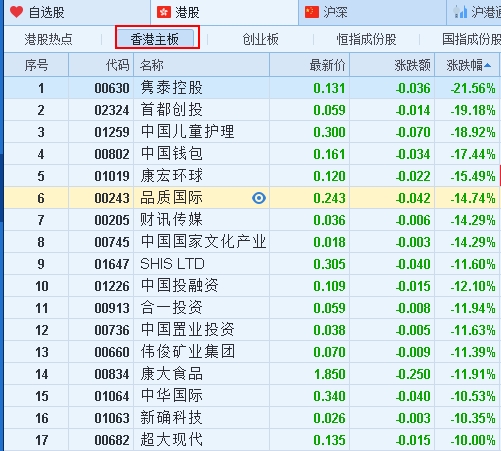501x451 pixels.
Task: Select stock 康宏环球
Action: click(x=172, y=176)
